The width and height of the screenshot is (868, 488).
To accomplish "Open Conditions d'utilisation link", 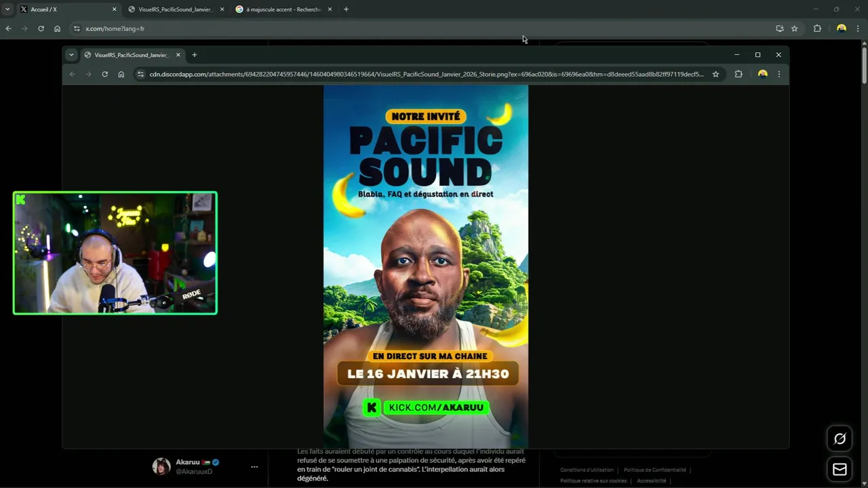I will (587, 470).
